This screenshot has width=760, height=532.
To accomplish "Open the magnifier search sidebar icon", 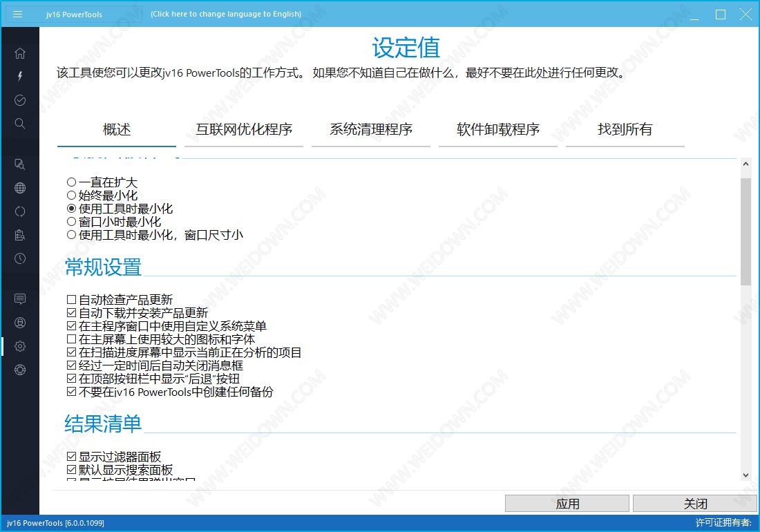I will (20, 123).
